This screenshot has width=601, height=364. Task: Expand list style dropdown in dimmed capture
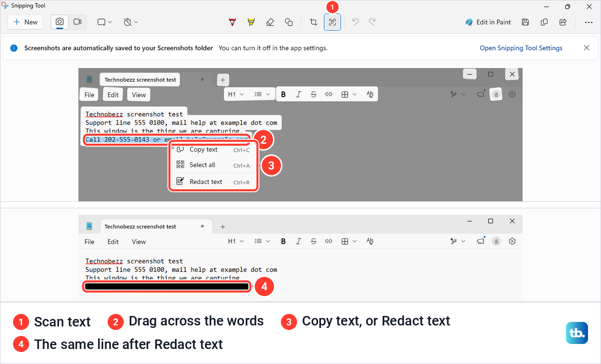(262, 94)
